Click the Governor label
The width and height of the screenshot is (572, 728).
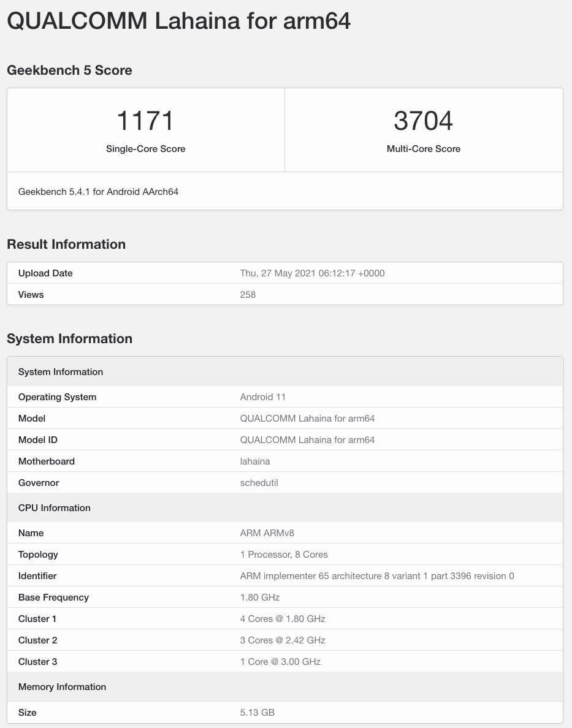[x=39, y=482]
